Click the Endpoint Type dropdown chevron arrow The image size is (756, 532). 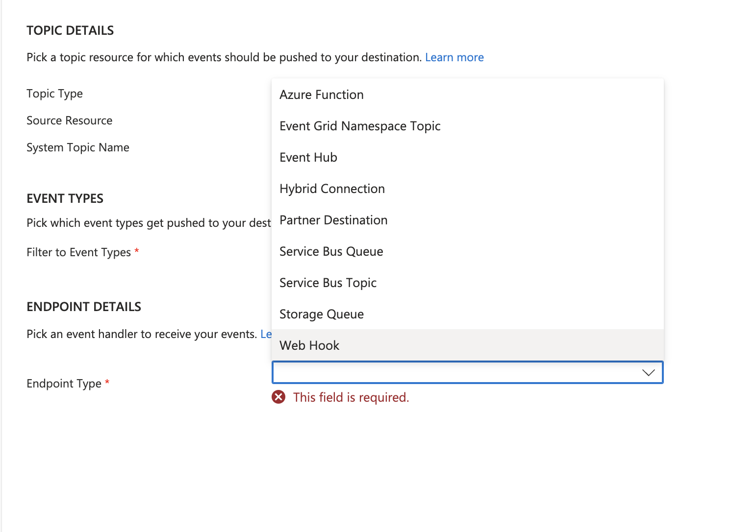coord(648,373)
